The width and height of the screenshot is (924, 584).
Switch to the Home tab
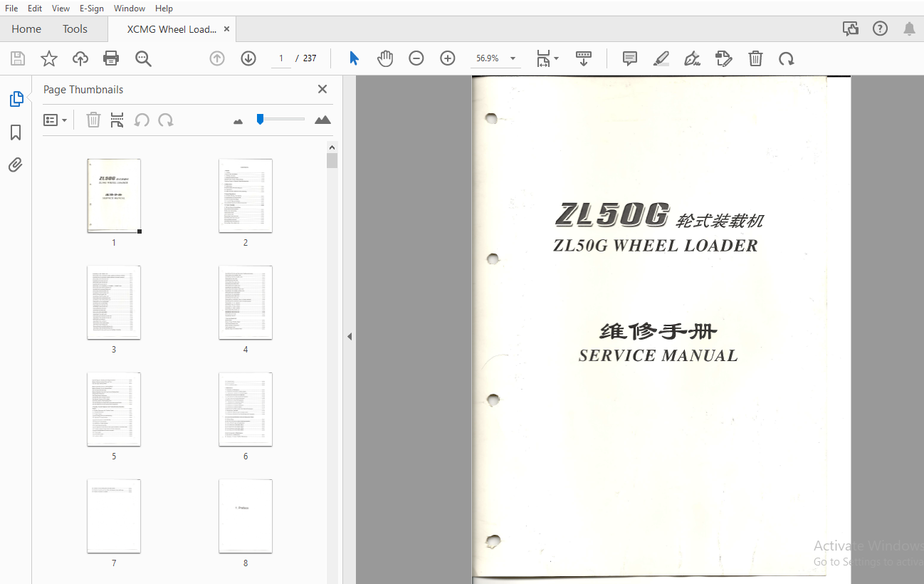pos(26,29)
